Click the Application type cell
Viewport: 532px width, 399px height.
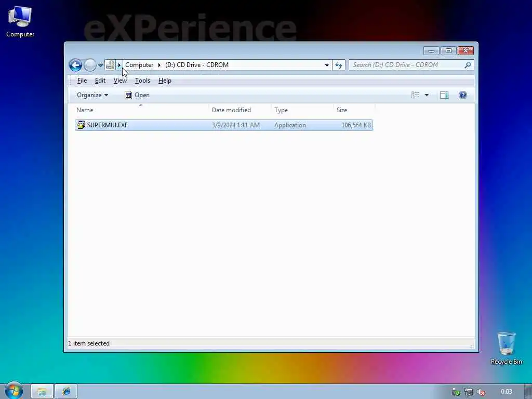290,125
